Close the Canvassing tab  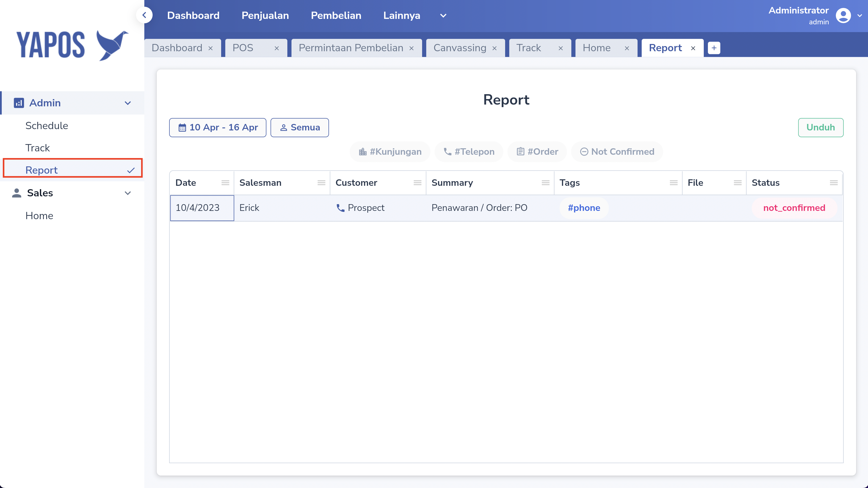[x=495, y=48]
